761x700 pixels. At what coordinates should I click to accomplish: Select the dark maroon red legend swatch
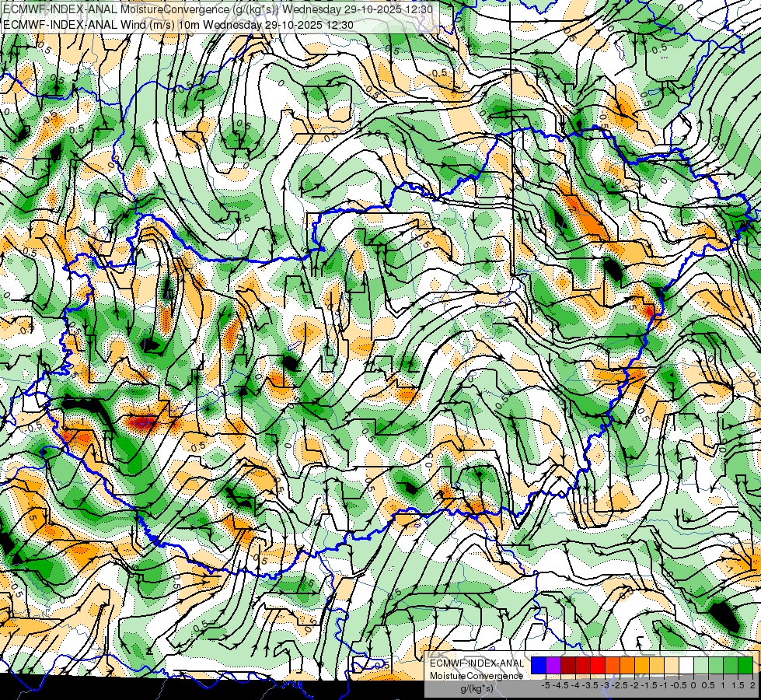(568, 665)
